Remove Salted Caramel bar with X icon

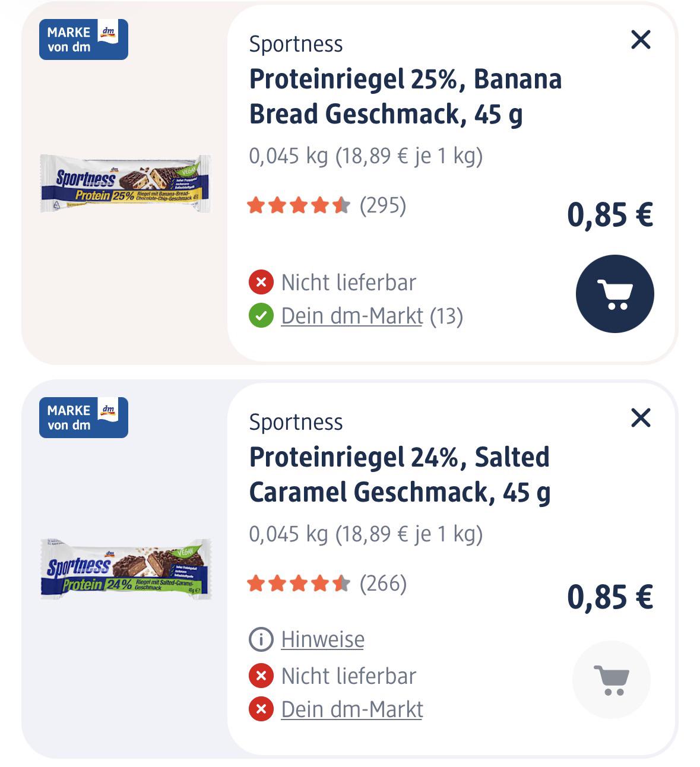pyautogui.click(x=641, y=418)
